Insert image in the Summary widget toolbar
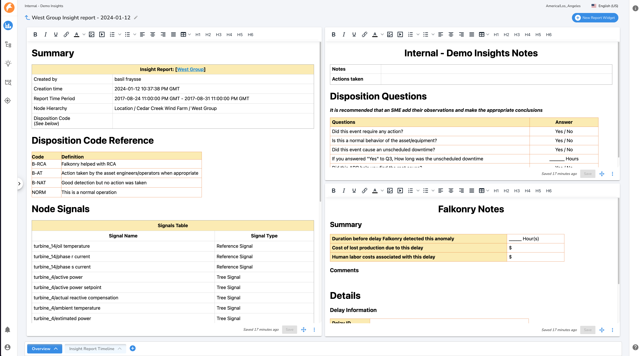This screenshot has width=644, height=356. 91,34
